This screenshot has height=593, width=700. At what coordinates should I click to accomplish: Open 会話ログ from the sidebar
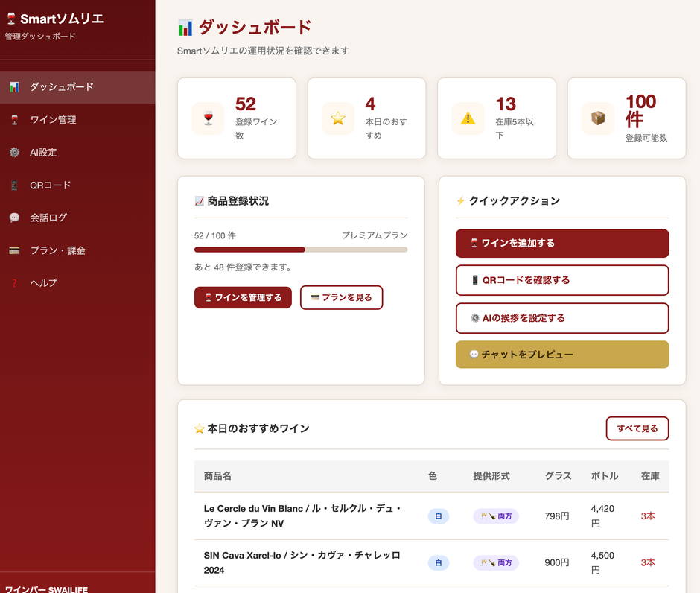click(77, 218)
